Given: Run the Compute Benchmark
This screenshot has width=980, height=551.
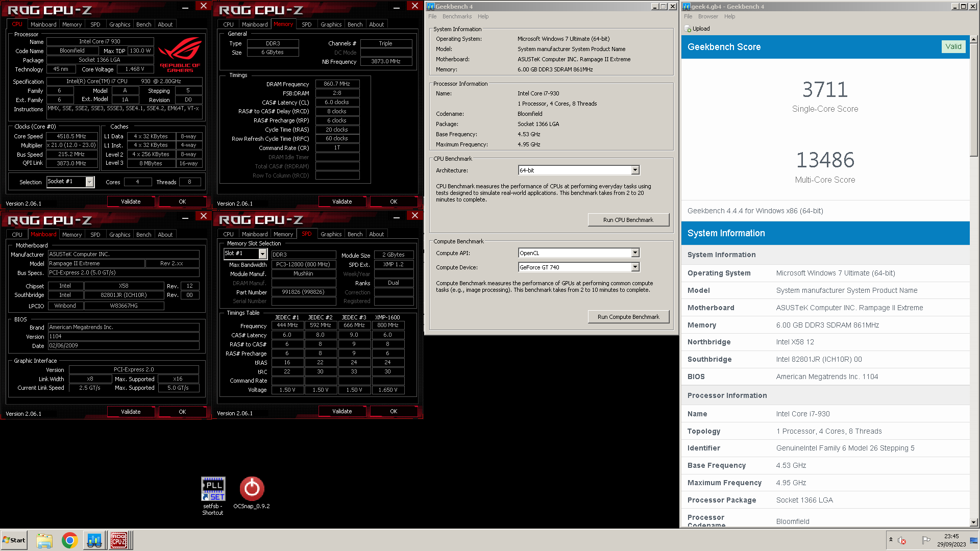Looking at the screenshot, I should [x=628, y=317].
